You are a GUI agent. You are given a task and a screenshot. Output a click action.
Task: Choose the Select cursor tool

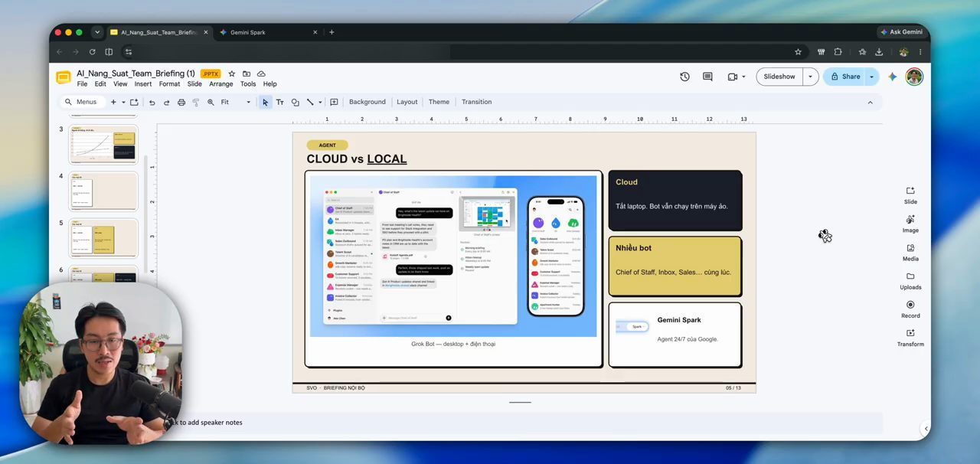(x=265, y=102)
